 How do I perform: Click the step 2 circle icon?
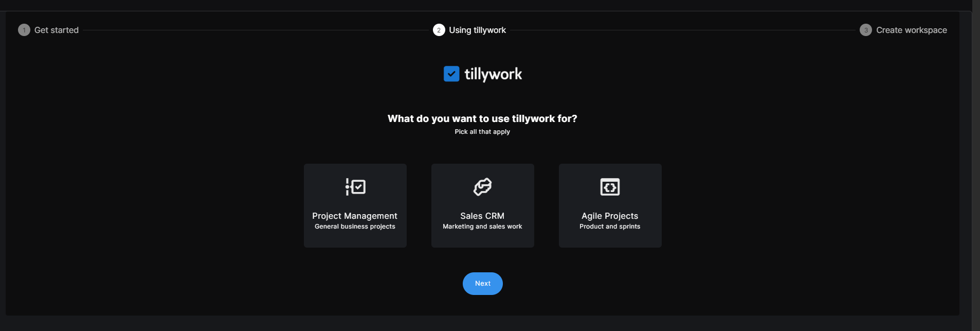[439, 30]
